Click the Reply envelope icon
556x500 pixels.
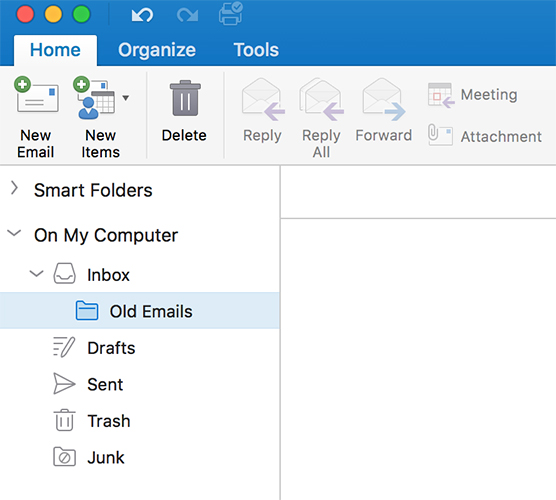click(263, 99)
